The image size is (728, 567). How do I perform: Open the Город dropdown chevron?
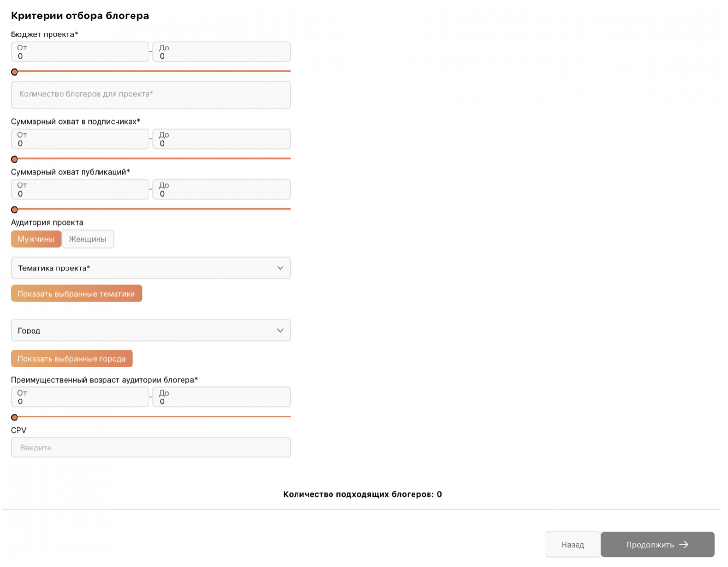tap(280, 331)
